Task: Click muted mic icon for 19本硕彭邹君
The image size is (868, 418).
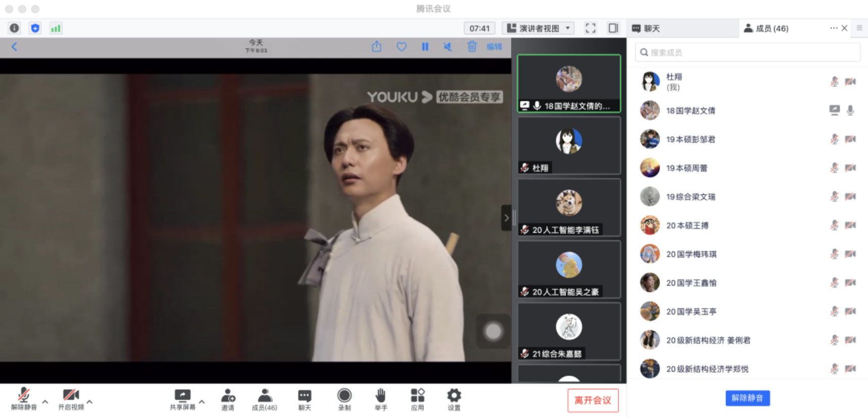Action: 835,139
